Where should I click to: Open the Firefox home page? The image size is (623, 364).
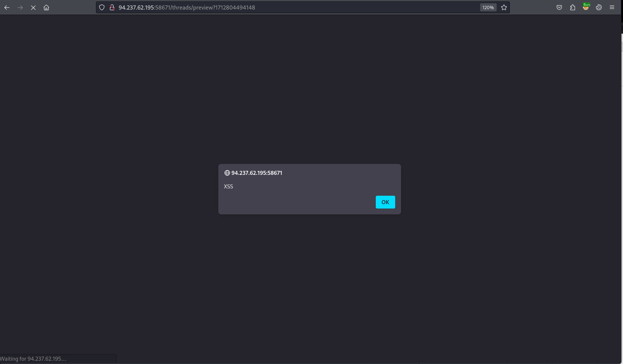(x=47, y=7)
